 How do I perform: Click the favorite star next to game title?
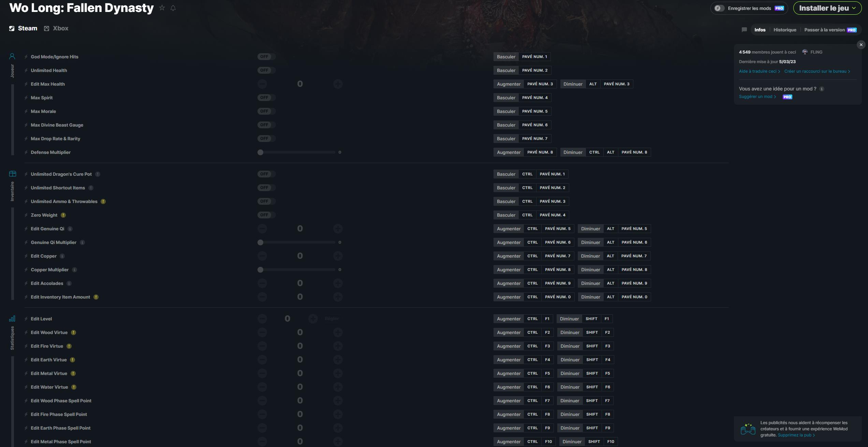click(x=162, y=8)
